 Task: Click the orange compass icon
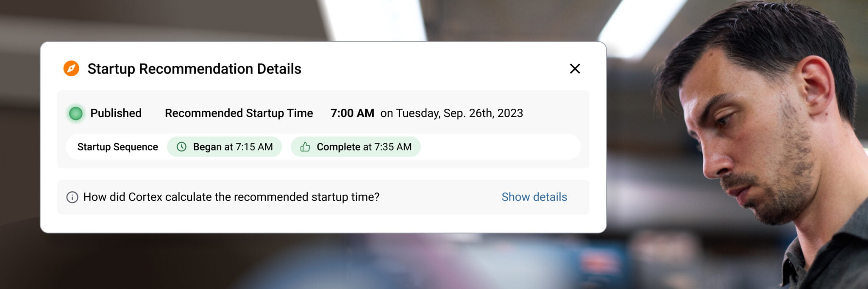[x=71, y=69]
